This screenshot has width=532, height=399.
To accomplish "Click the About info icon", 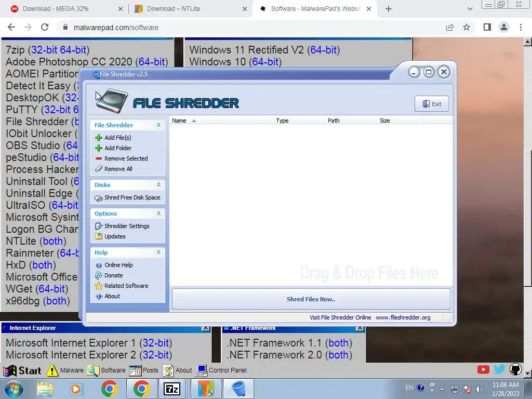I will [x=98, y=297].
